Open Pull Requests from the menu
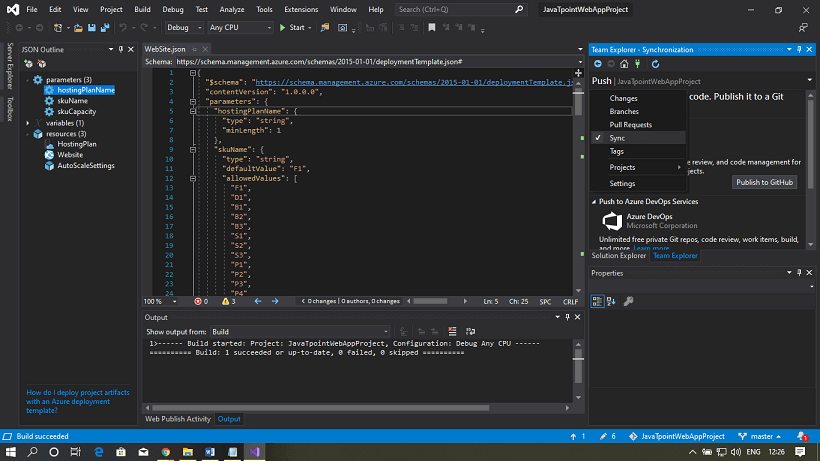The height and width of the screenshot is (461, 820). [631, 125]
